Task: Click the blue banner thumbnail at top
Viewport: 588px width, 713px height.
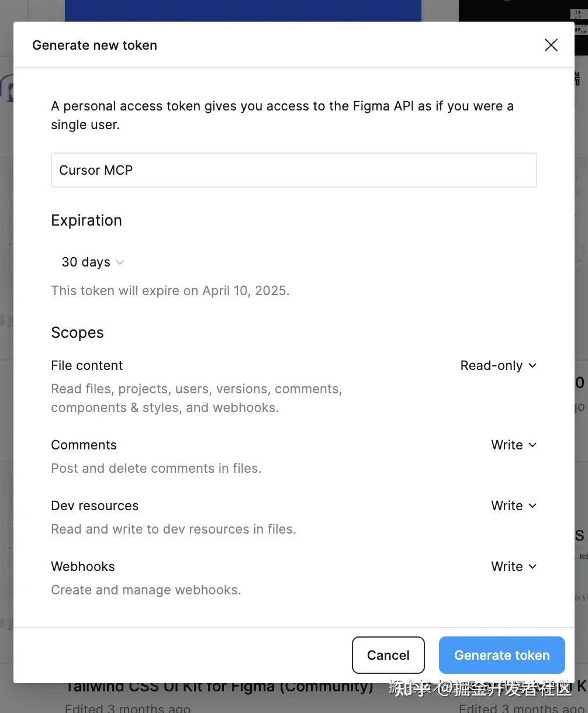Action: click(244, 9)
